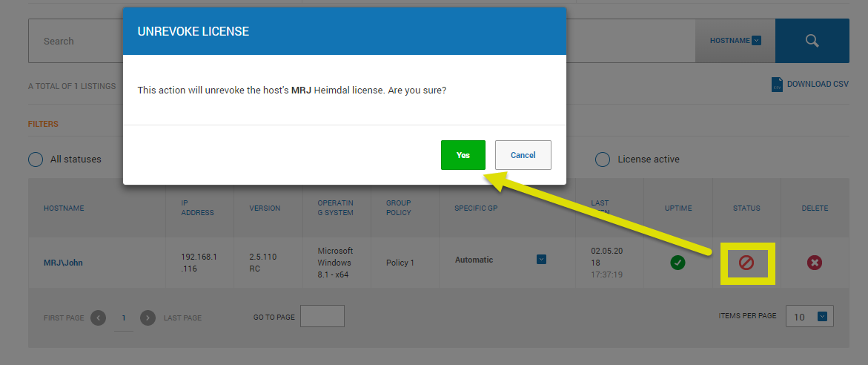Viewport: 868px width, 365px height.
Task: Click the FILTERS heading
Action: pyautogui.click(x=43, y=124)
